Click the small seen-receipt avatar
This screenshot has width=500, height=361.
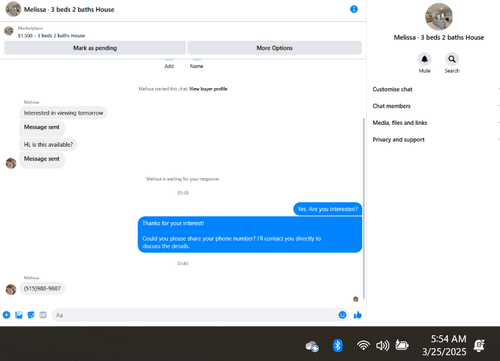click(x=356, y=299)
